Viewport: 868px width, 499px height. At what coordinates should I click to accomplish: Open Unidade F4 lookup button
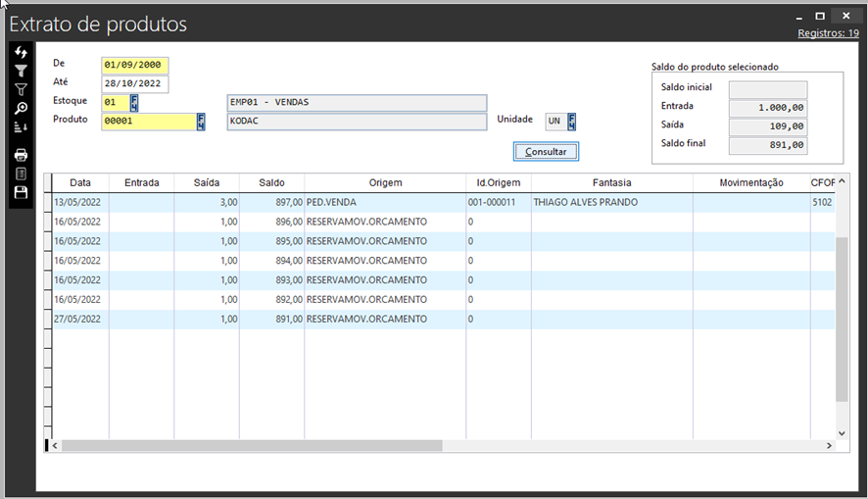tap(571, 122)
